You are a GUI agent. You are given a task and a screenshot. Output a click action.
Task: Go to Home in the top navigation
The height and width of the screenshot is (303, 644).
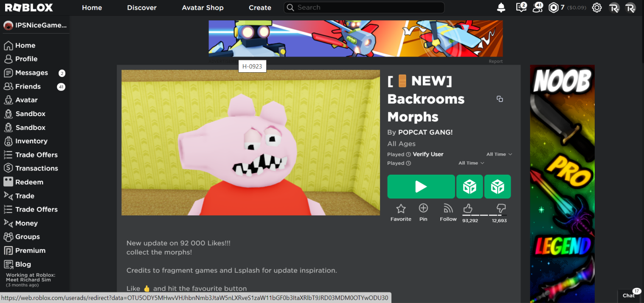[x=92, y=8]
